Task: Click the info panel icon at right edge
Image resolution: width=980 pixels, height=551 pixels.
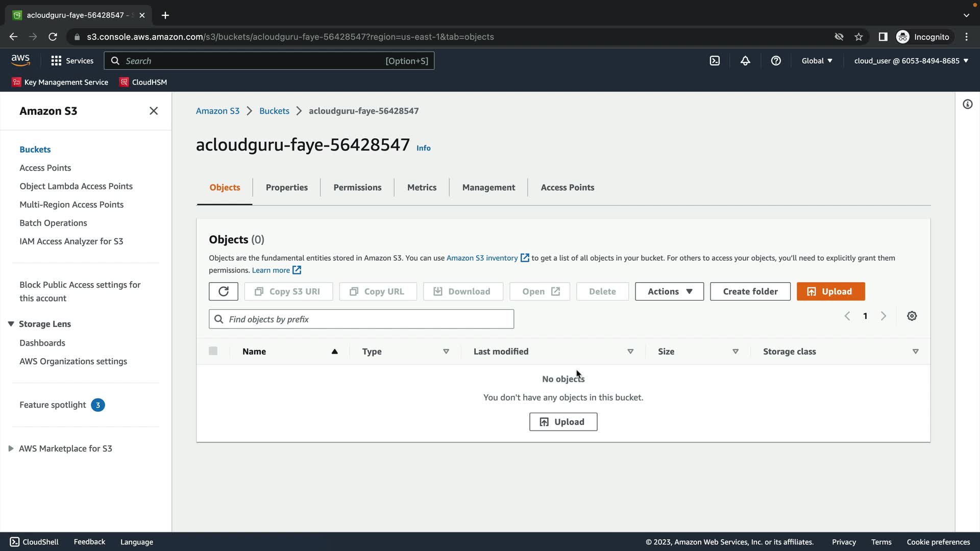Action: (967, 105)
